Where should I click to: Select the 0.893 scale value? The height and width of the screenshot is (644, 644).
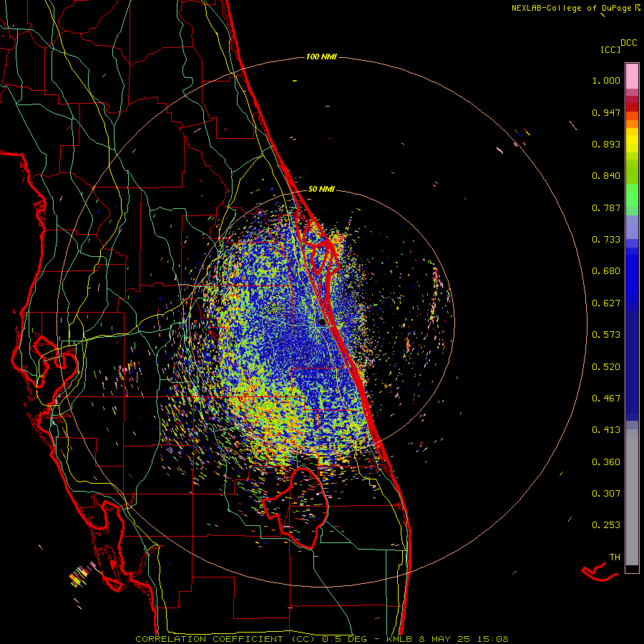coord(606,144)
